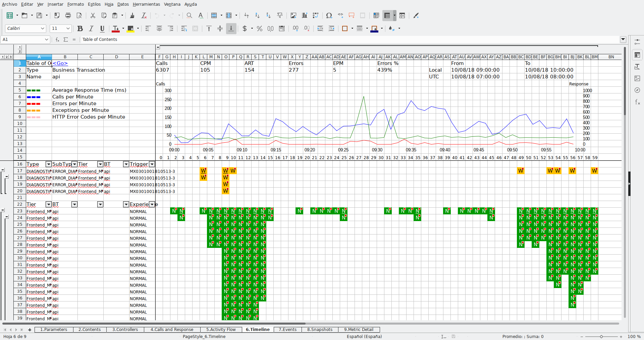Click the <Go> link in cell B1

pos(60,63)
